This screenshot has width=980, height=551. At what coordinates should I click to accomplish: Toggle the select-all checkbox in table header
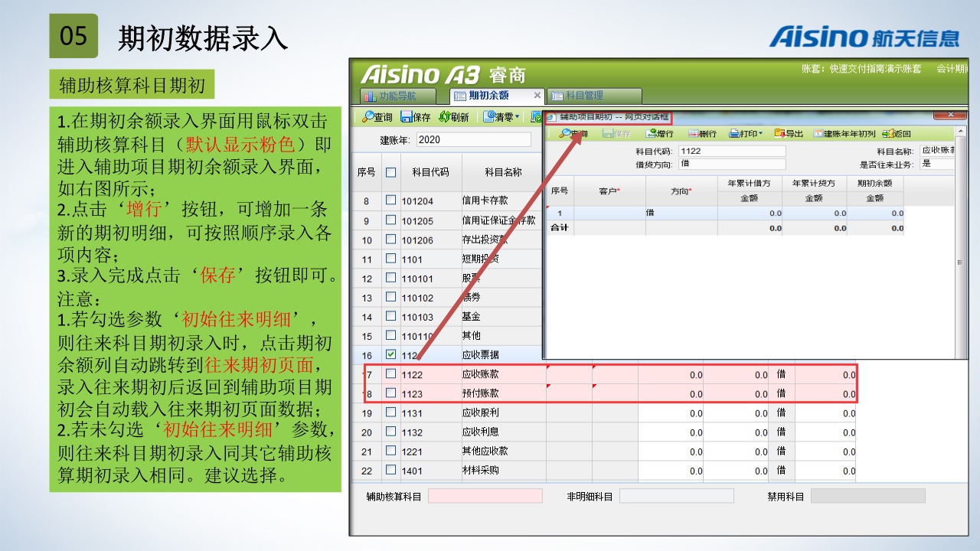391,172
